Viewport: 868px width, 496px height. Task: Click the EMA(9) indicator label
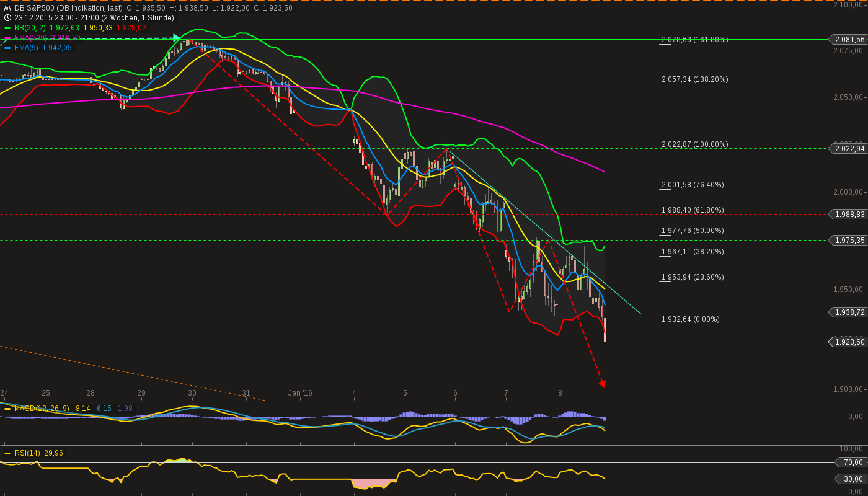[x=27, y=48]
